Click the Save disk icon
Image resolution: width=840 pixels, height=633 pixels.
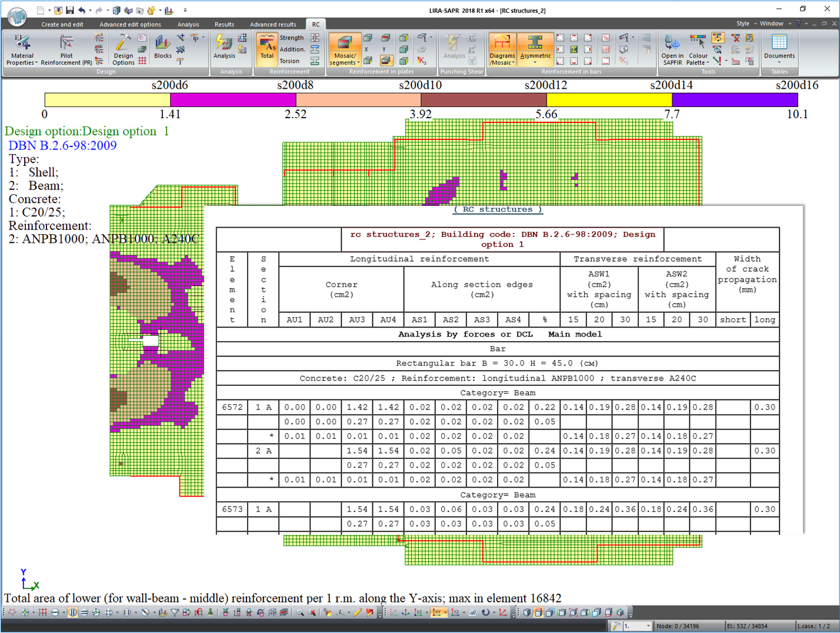(70, 10)
